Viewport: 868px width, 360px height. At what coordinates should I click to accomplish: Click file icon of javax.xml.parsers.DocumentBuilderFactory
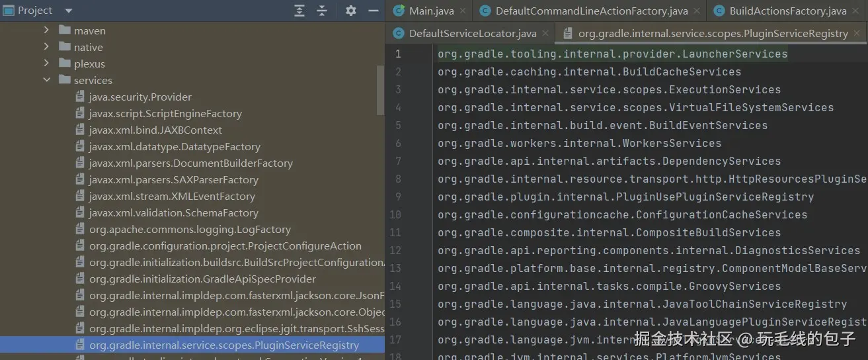tap(80, 163)
